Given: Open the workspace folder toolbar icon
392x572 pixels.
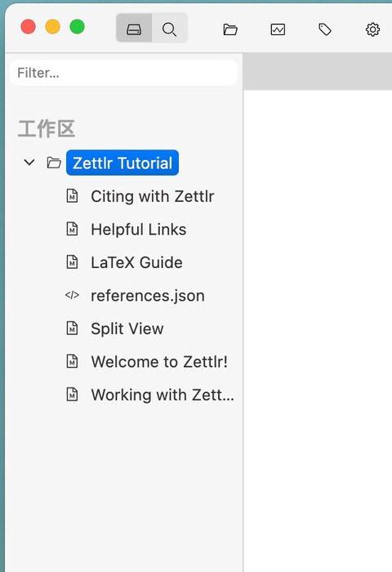Looking at the screenshot, I should (x=230, y=29).
